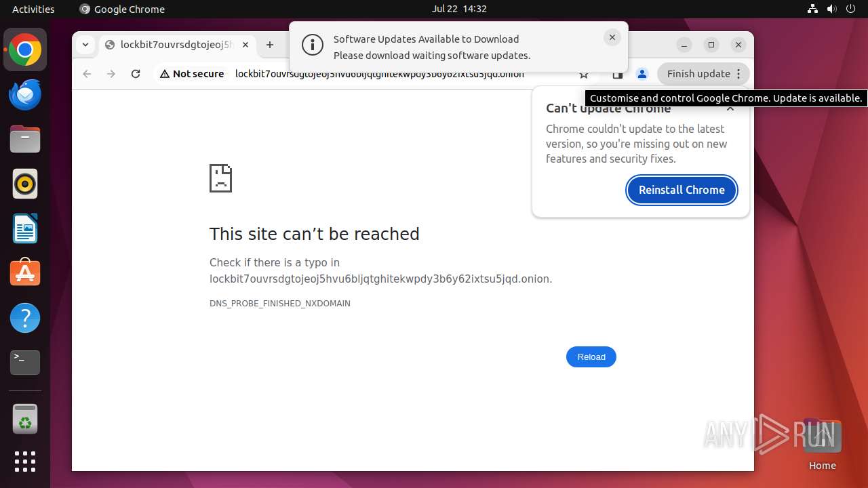868x488 pixels.
Task: Click the DNS_PROBE_FINISHED_NXDOMAIN error code
Action: click(280, 304)
